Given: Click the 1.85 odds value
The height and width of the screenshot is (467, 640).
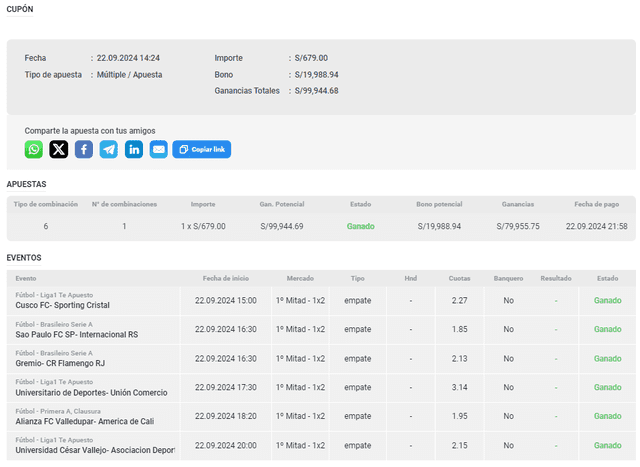Looking at the screenshot, I should click(x=460, y=329).
